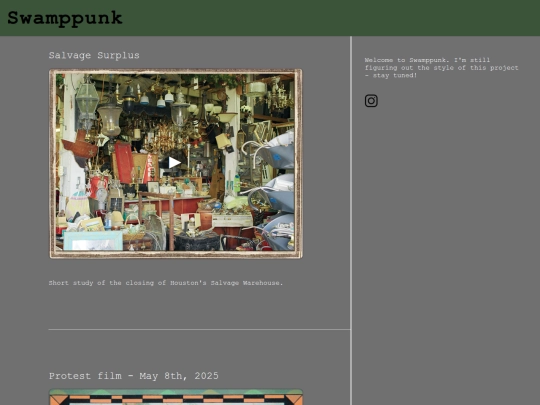
Task: Open the Protest film May 8th post title
Action: click(134, 376)
